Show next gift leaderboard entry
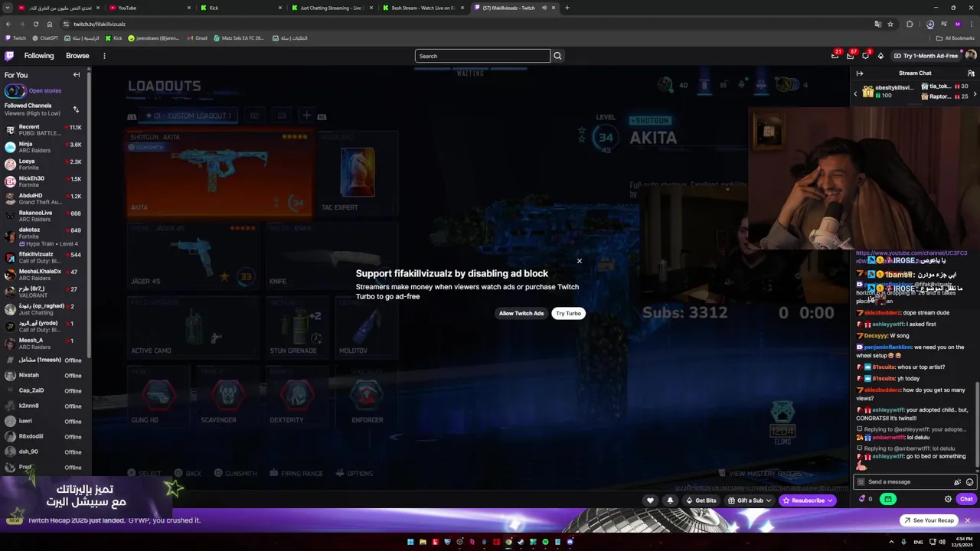This screenshot has height=551, width=980. pos(975,93)
